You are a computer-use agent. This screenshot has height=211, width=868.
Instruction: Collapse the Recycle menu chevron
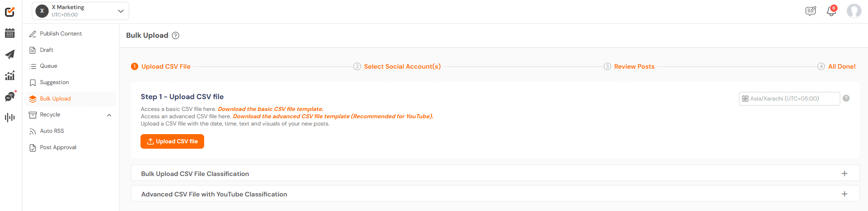pyautogui.click(x=109, y=115)
